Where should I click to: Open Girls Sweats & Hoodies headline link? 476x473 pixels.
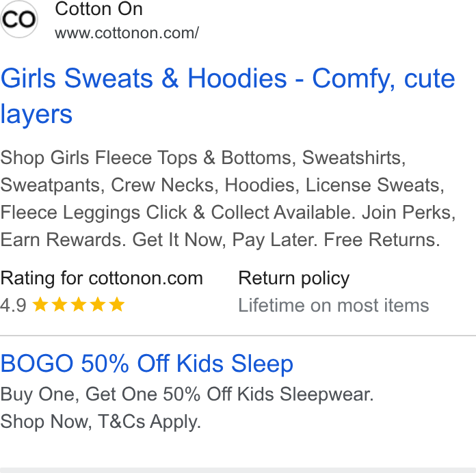228,96
